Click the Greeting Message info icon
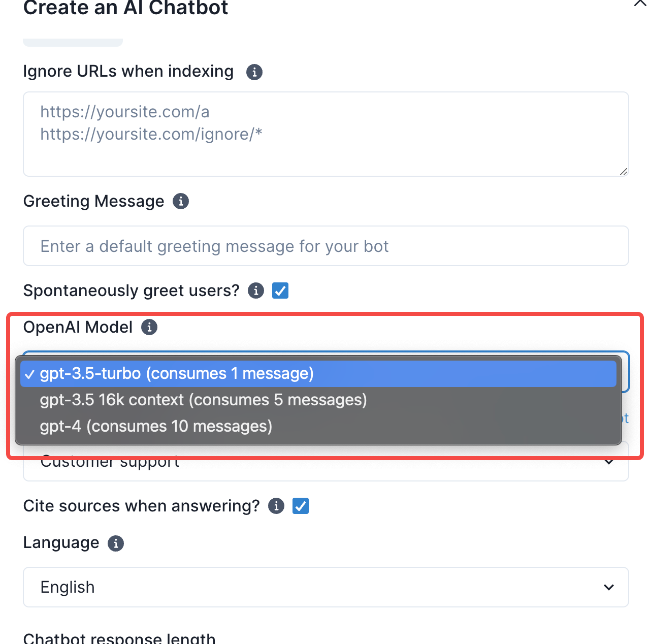The width and height of the screenshot is (650, 644). click(181, 202)
